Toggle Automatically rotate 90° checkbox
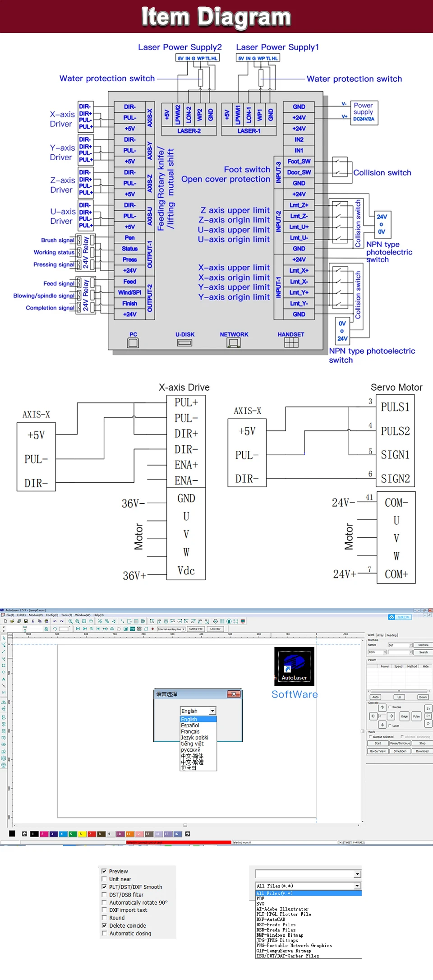433x980 pixels. [104, 902]
